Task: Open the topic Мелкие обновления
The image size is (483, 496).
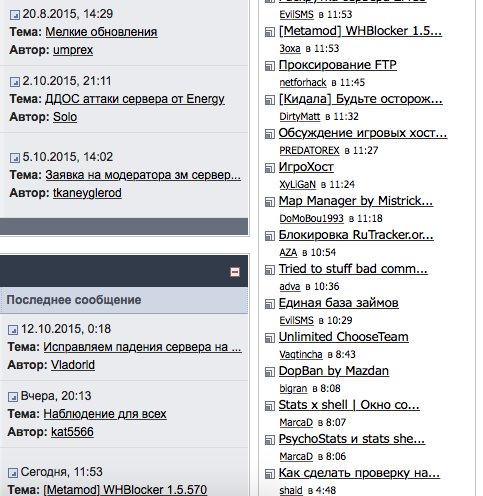Action: point(101,32)
